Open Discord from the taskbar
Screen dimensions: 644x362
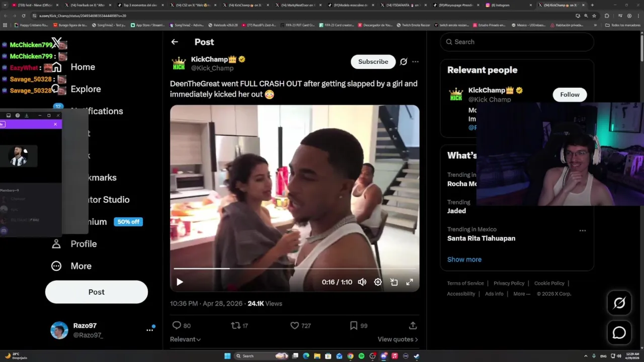tap(384, 356)
